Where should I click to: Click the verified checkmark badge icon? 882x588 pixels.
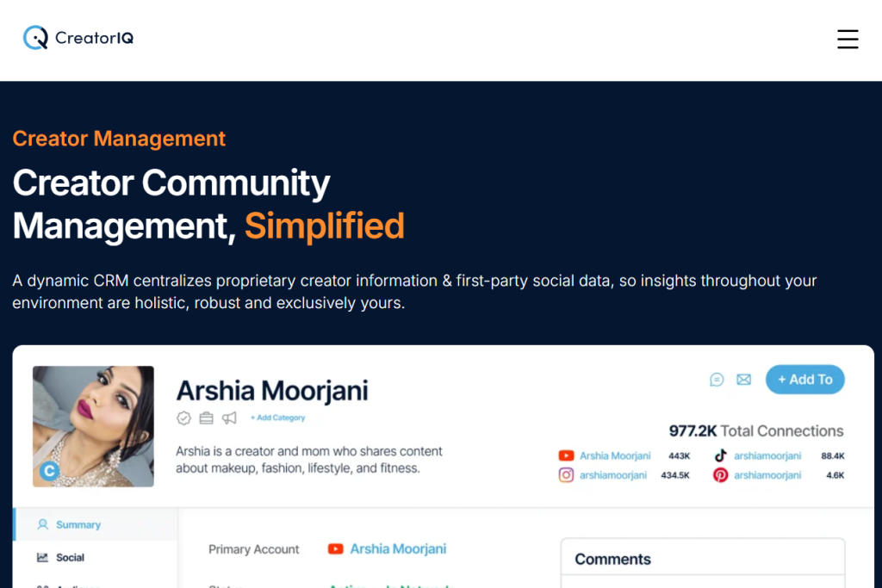183,418
